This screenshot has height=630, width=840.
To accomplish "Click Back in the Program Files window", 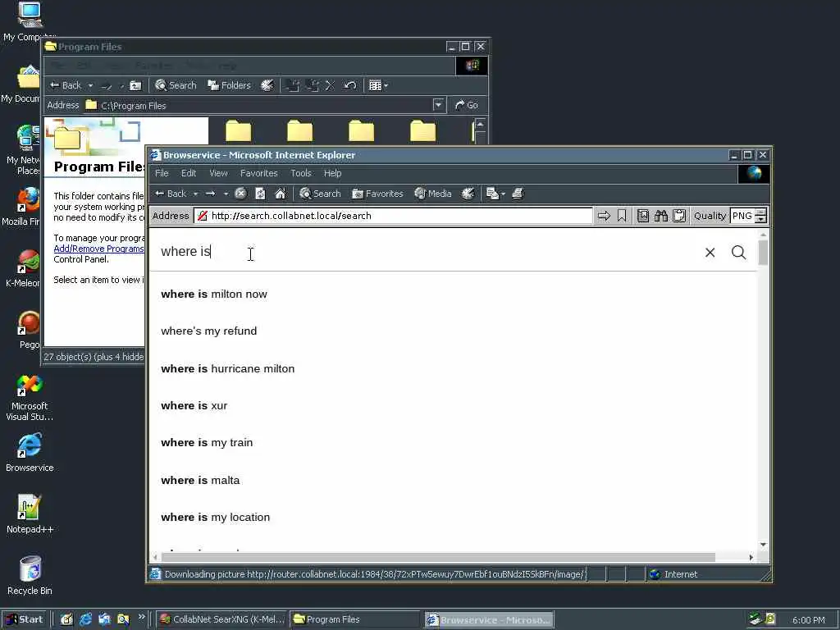I will pyautogui.click(x=66, y=85).
